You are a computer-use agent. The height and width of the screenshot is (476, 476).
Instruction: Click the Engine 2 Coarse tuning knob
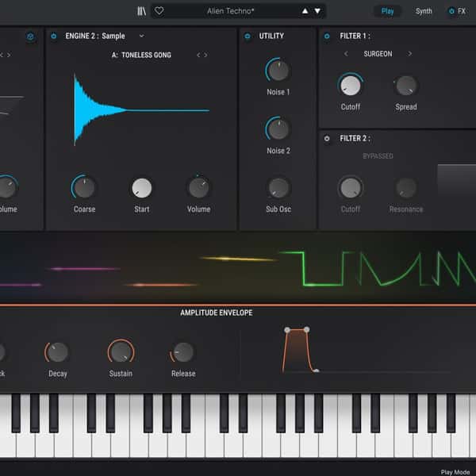[84, 188]
